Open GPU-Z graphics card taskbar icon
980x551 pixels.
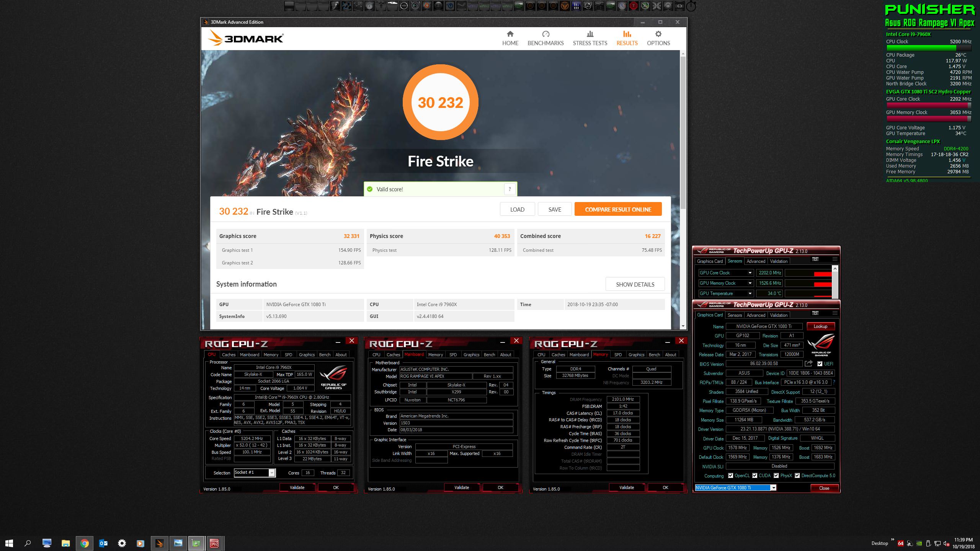(x=196, y=543)
